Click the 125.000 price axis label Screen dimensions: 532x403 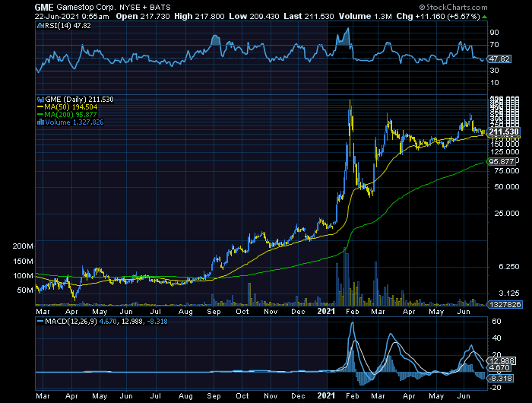point(505,152)
